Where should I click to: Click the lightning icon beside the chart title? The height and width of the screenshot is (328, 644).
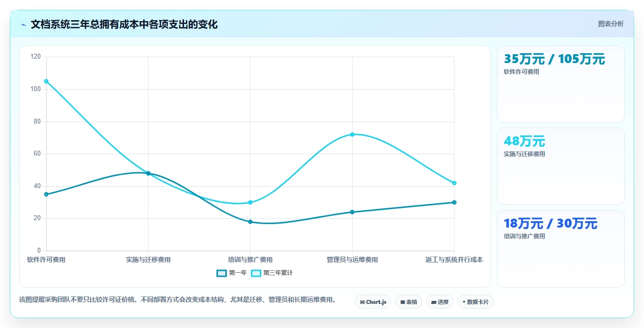pos(23,25)
